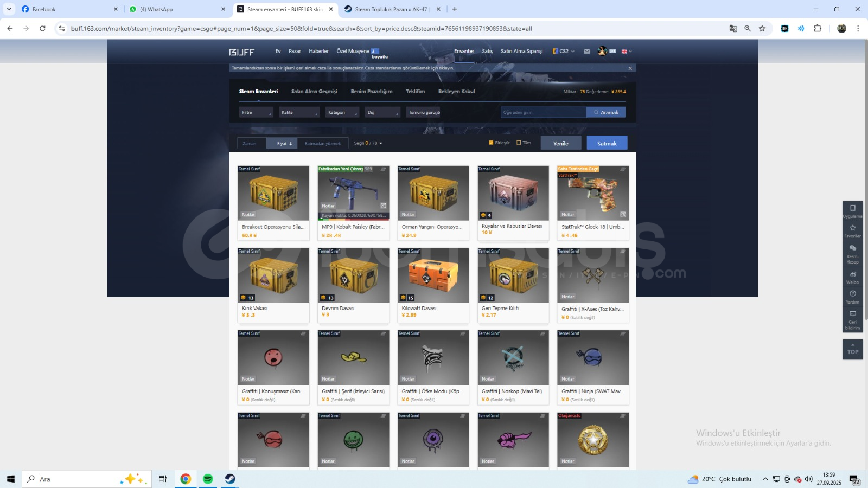The image size is (868, 488).
Task: Click the Satmak sell button
Action: click(x=607, y=143)
